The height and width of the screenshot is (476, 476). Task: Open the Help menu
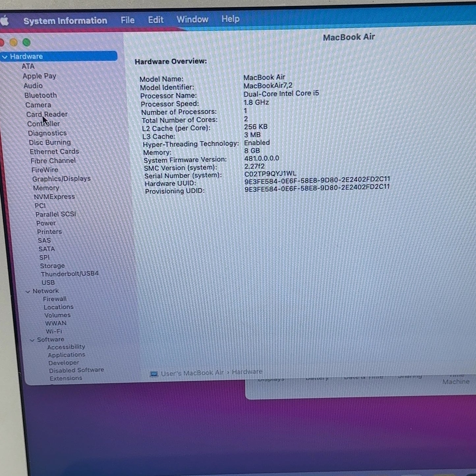coord(230,19)
